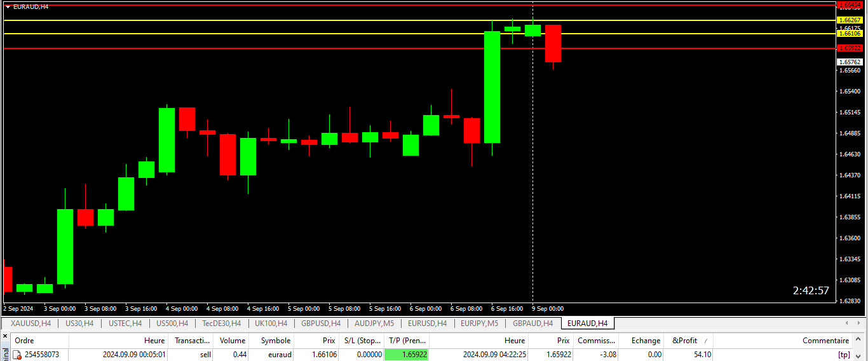Screen dimensions: 868x361
Task: Click the current price label 1.65762
Action: [x=850, y=62]
